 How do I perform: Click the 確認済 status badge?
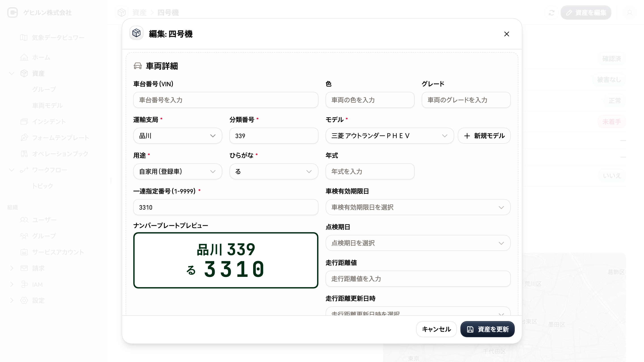pyautogui.click(x=612, y=59)
